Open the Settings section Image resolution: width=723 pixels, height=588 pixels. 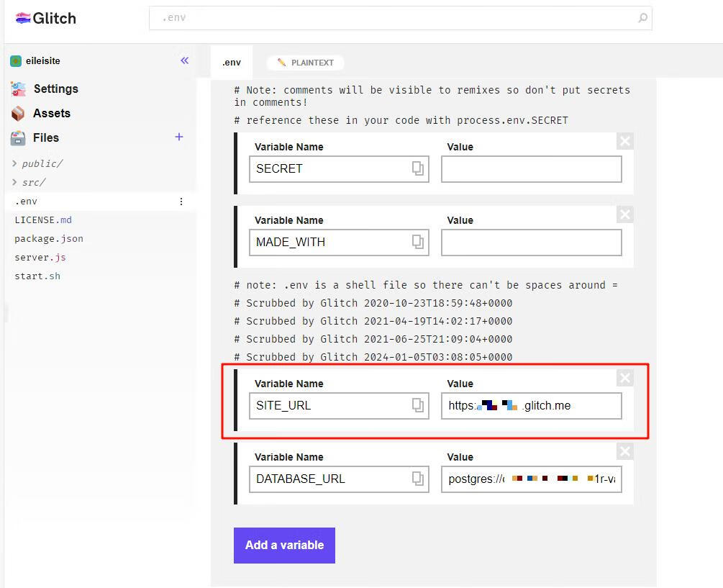point(55,89)
